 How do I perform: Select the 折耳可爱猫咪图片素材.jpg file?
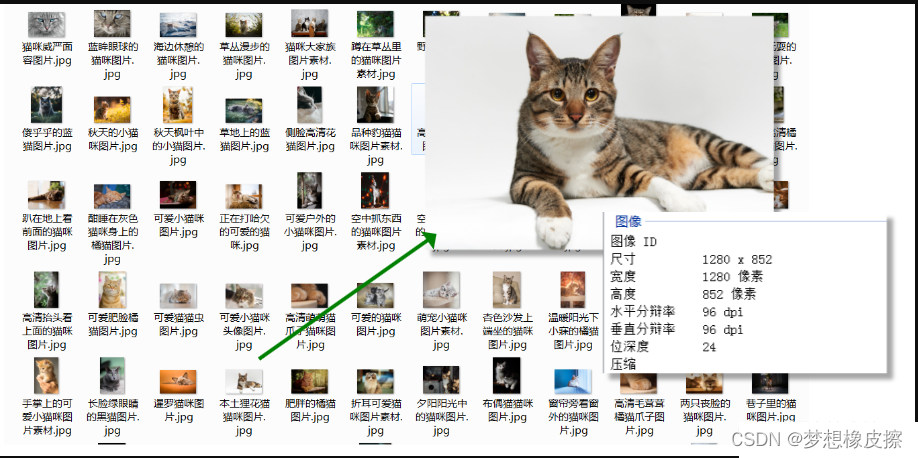375,404
